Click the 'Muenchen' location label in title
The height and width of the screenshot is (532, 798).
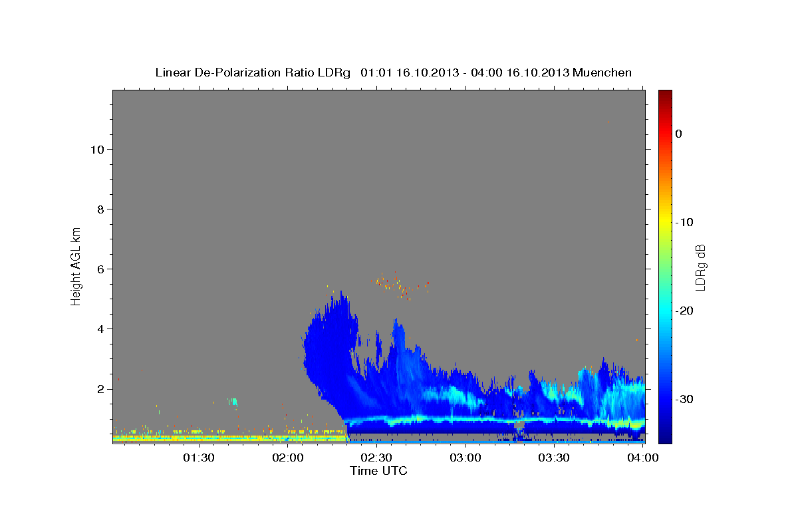[x=603, y=72]
